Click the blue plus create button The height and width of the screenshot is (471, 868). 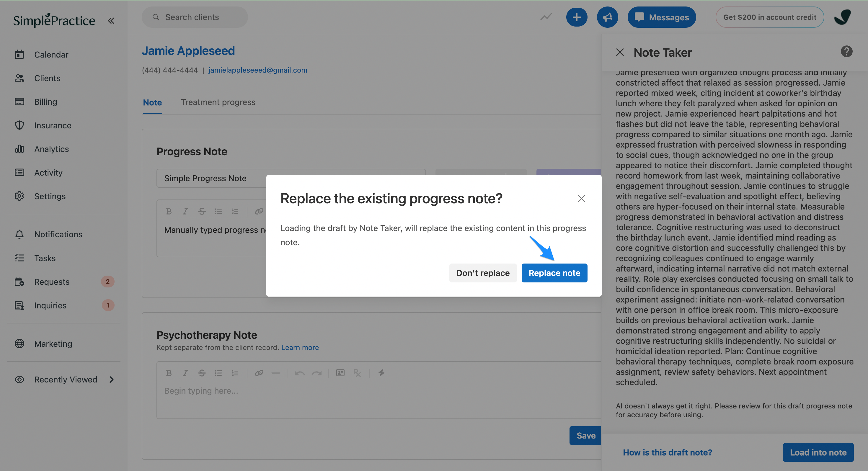pos(577,17)
